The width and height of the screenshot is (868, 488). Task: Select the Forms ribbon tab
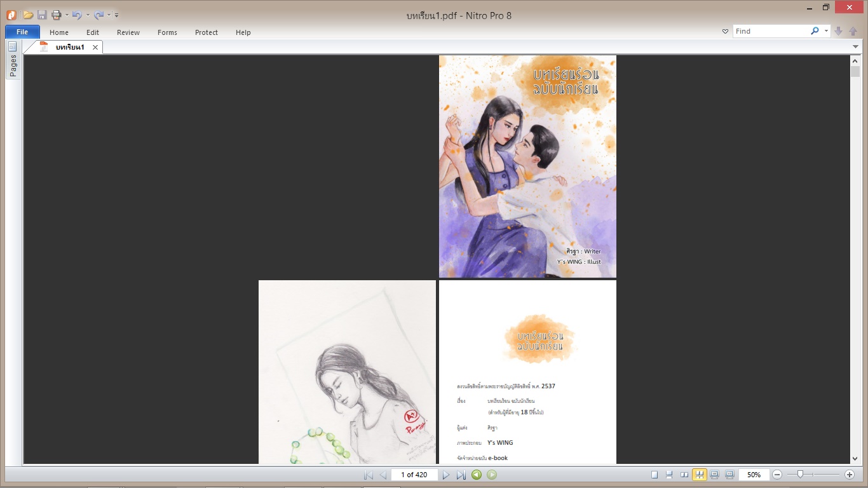pyautogui.click(x=168, y=32)
